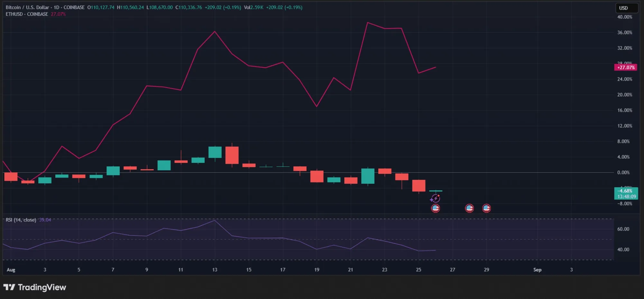Click the 40.00% label on price scale
Viewport: 644px width, 299px height.
[x=624, y=17]
